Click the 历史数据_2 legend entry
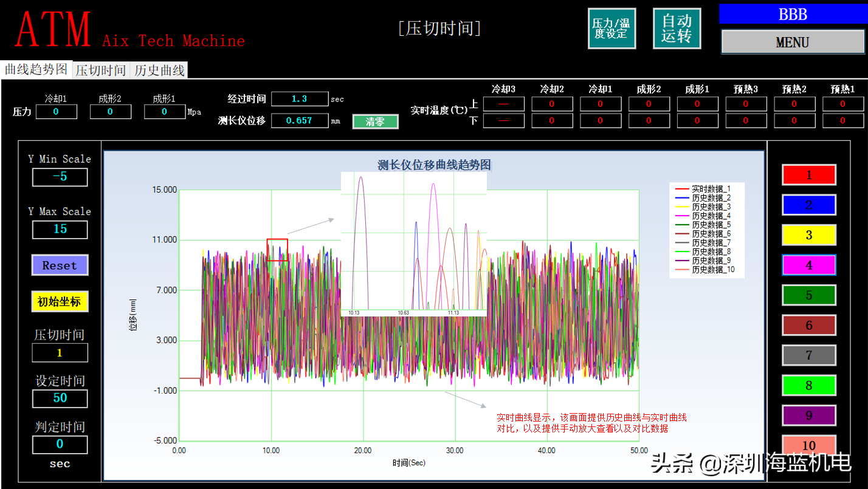The width and height of the screenshot is (868, 489). 703,198
